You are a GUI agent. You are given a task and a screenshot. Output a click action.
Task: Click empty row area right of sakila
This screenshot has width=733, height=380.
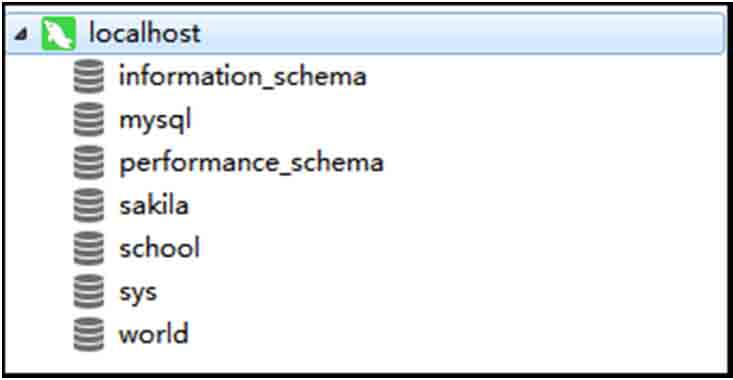click(x=456, y=205)
